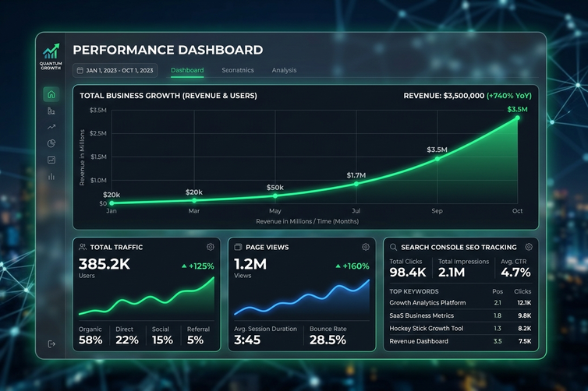Click the 28.5% Bounce Rate value
This screenshot has height=391, width=588.
click(328, 340)
